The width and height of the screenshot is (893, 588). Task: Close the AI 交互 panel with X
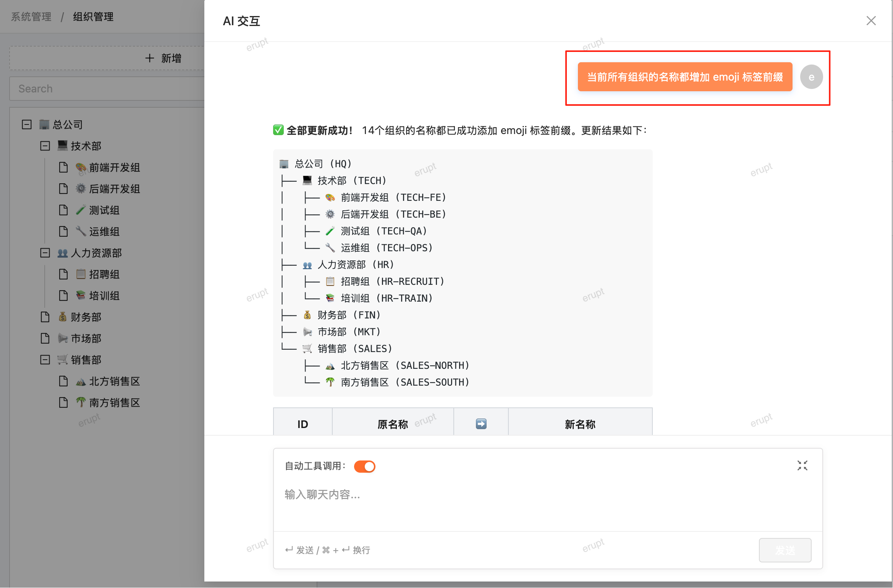pyautogui.click(x=871, y=21)
